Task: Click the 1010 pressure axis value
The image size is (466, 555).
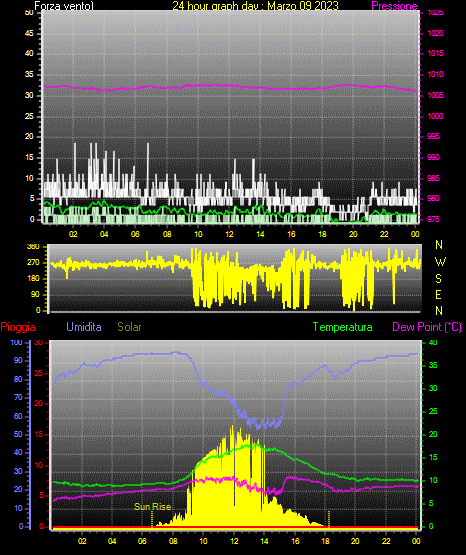Action: pyautogui.click(x=435, y=74)
